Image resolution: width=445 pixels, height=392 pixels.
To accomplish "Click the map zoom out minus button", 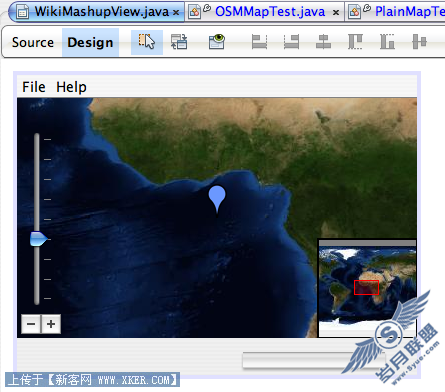I will pyautogui.click(x=31, y=324).
